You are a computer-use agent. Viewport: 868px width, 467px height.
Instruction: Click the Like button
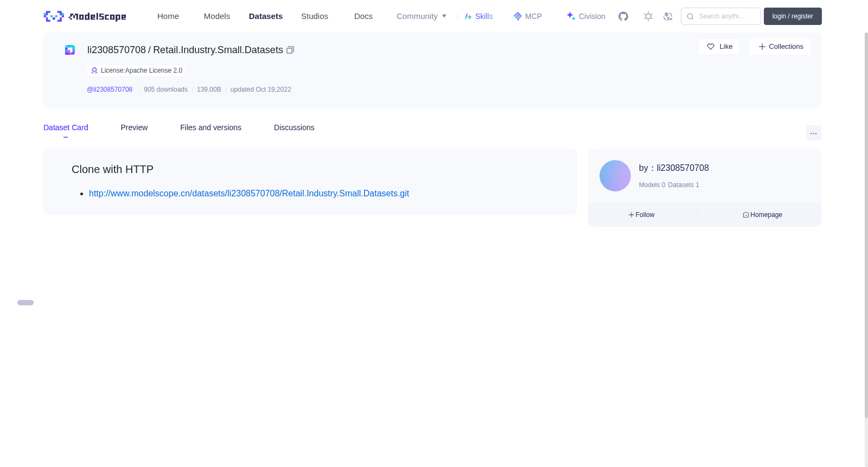click(719, 47)
